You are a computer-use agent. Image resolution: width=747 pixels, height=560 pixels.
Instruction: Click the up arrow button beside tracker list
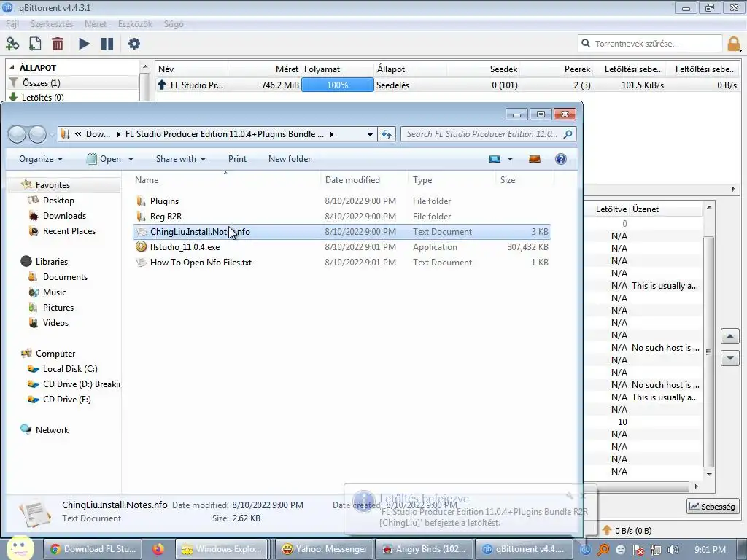pyautogui.click(x=729, y=337)
